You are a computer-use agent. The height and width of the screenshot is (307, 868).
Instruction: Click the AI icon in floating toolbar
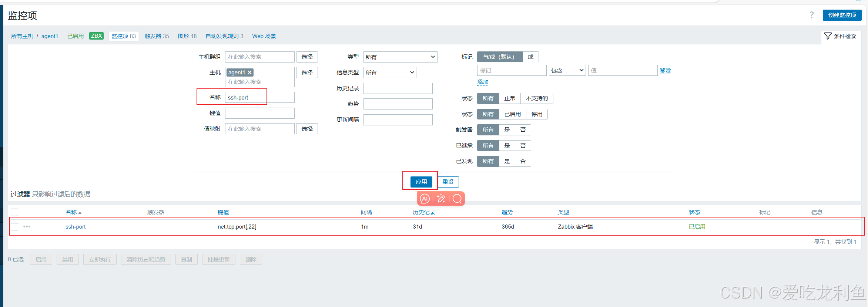pos(425,199)
